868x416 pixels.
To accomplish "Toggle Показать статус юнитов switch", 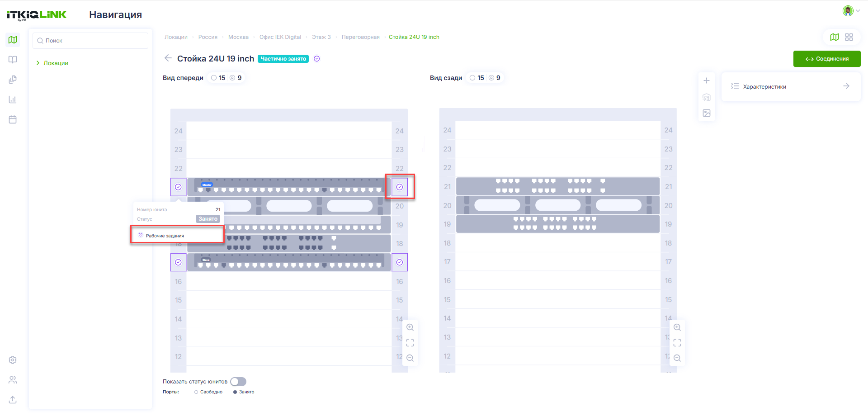I will pyautogui.click(x=238, y=382).
